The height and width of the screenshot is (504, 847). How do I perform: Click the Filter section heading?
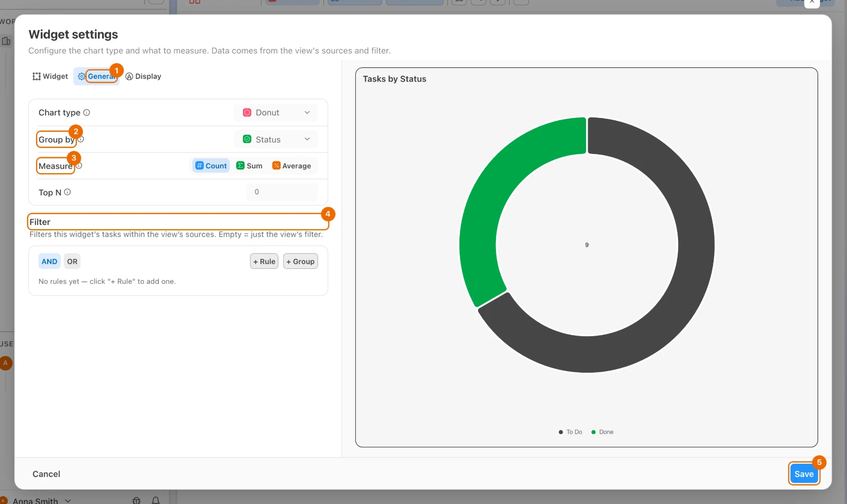[x=40, y=222]
